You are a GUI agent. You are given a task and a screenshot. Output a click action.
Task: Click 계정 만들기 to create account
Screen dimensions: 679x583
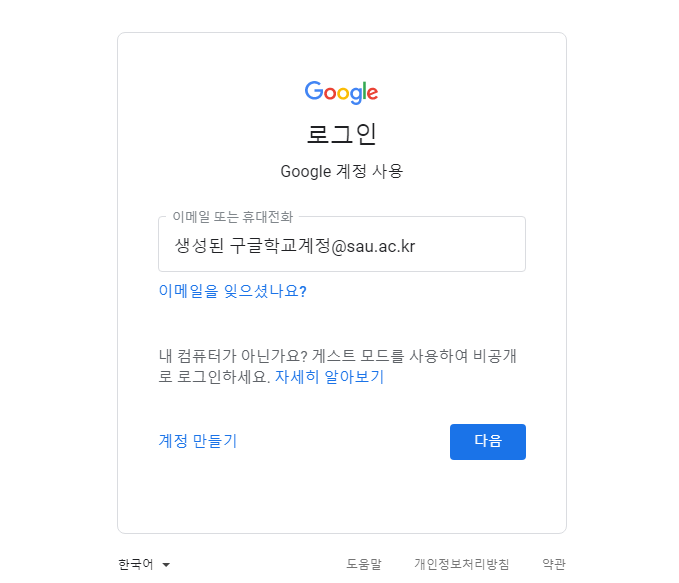pyautogui.click(x=198, y=441)
